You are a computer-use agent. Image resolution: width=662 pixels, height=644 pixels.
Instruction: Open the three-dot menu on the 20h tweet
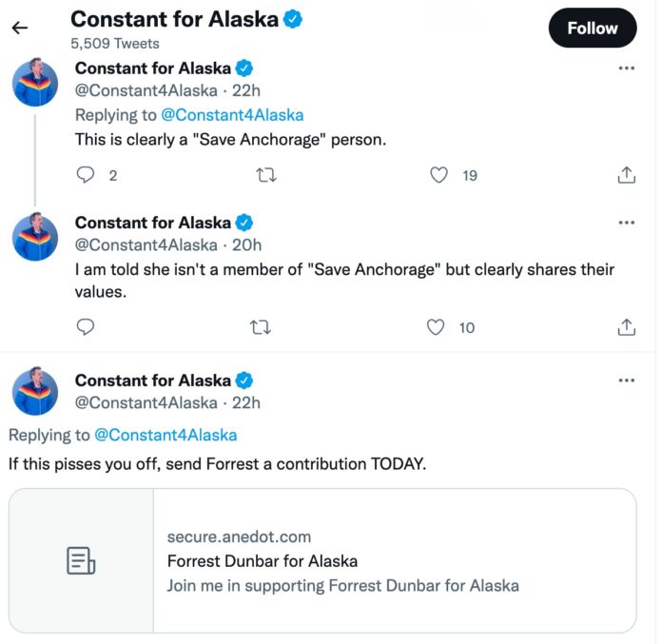tap(626, 223)
